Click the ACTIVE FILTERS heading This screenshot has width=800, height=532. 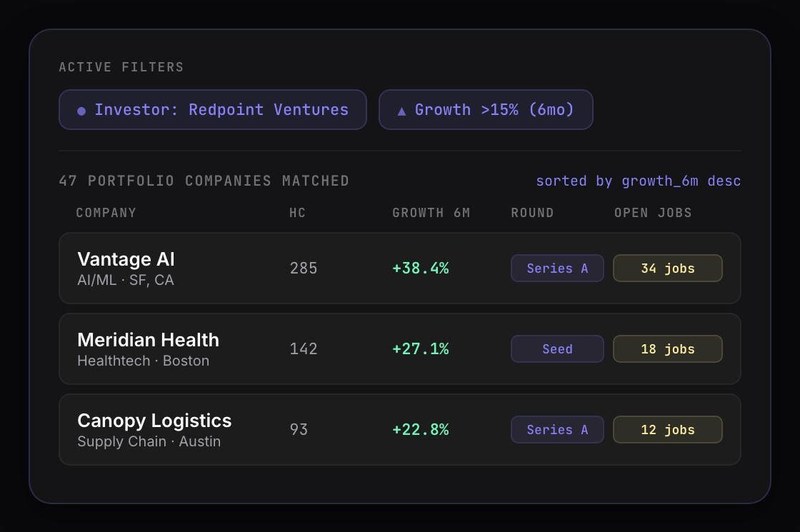click(x=121, y=67)
